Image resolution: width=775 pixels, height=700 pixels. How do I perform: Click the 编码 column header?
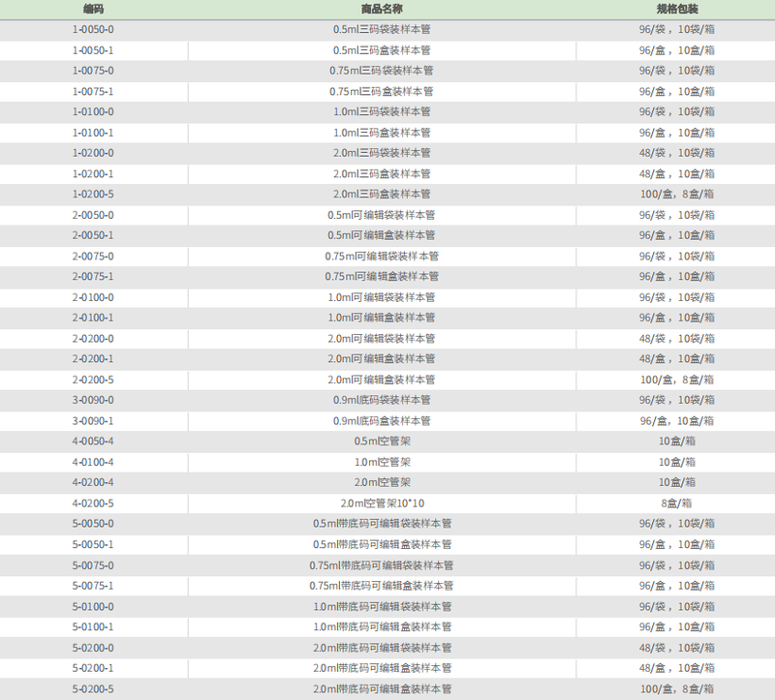click(x=93, y=8)
